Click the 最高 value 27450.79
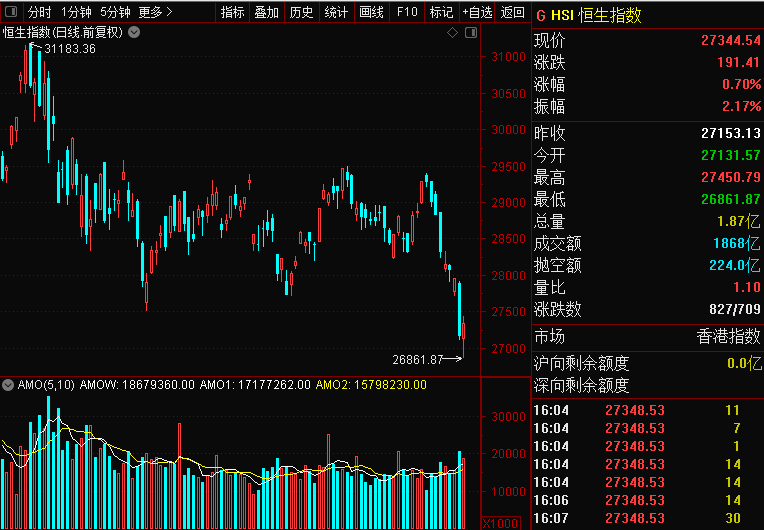Screen dimensions: 764x530 pos(731,177)
